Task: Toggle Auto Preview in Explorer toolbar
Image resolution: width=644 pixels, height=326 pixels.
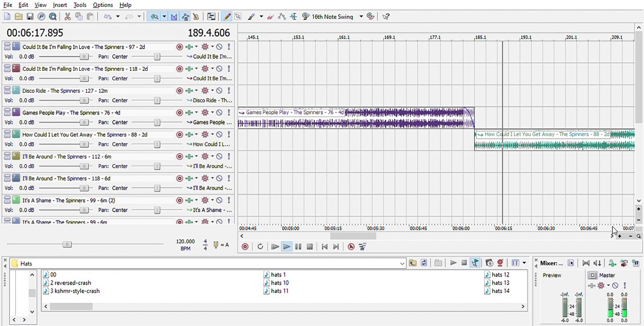Action: (x=475, y=263)
